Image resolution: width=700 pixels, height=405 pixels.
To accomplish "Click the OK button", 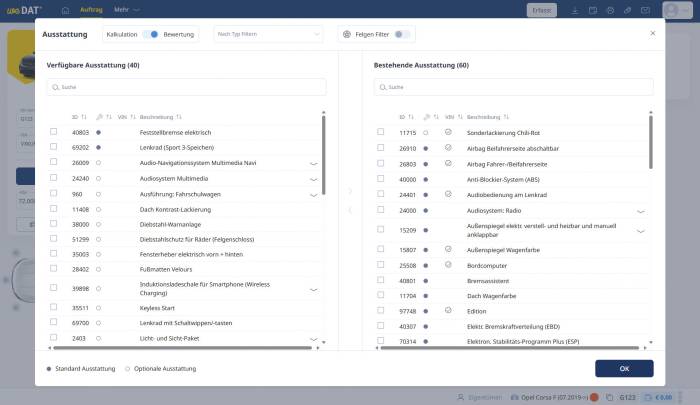I will 623,368.
